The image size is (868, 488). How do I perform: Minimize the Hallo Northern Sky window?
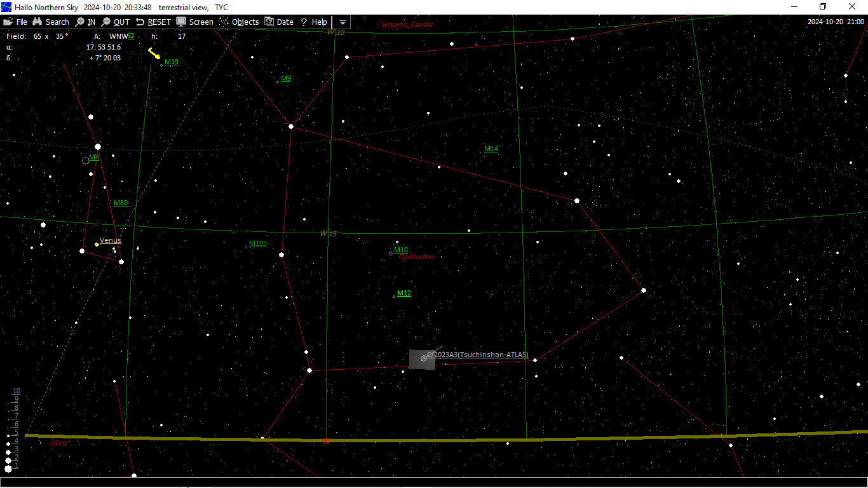[x=794, y=6]
